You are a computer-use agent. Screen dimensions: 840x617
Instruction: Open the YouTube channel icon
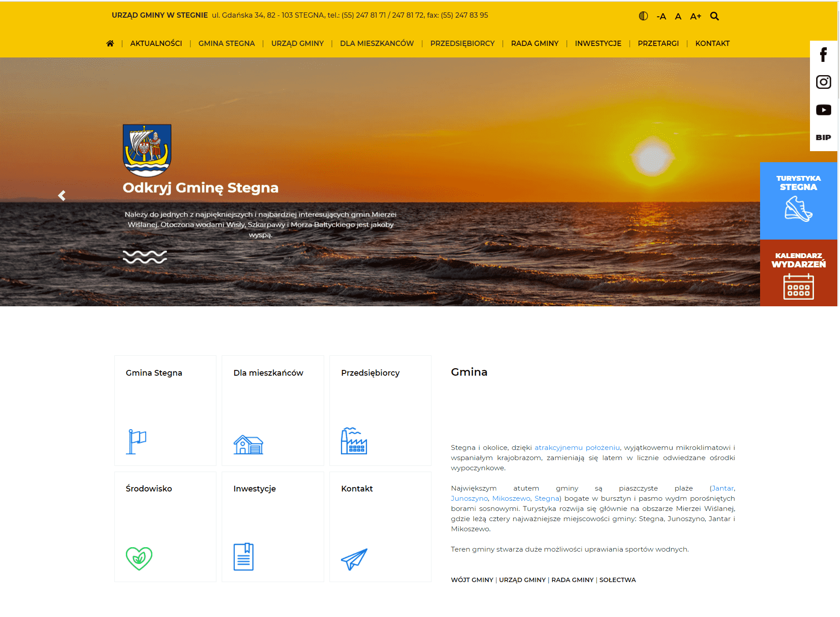[x=823, y=110]
